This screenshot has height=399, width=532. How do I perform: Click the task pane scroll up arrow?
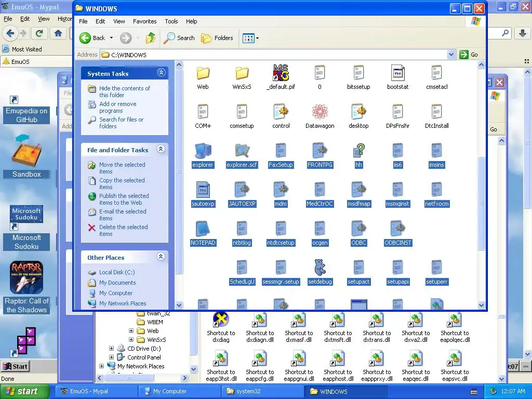[x=179, y=64]
